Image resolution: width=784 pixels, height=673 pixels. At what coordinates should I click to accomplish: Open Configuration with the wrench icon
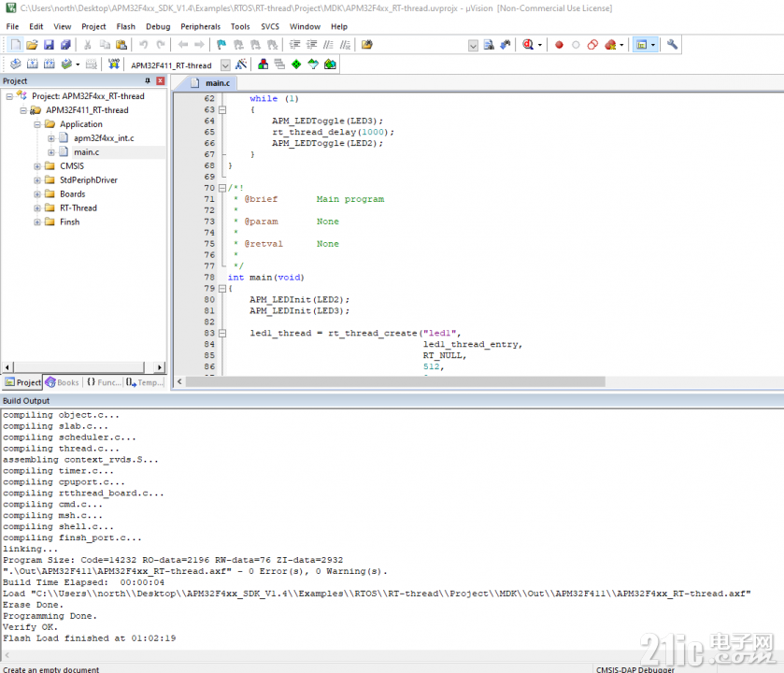click(673, 45)
